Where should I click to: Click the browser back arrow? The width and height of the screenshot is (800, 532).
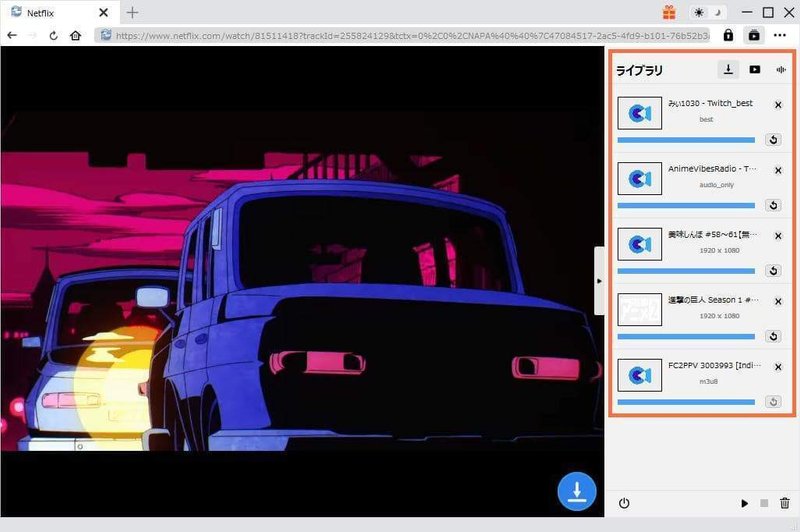coord(12,35)
